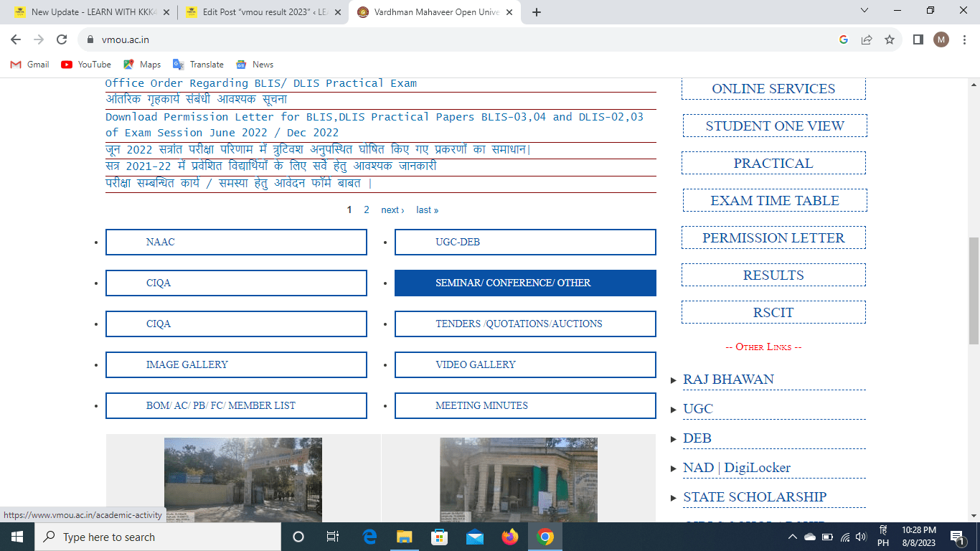Image resolution: width=980 pixels, height=551 pixels.
Task: Open Translate bookmark
Action: click(x=198, y=65)
